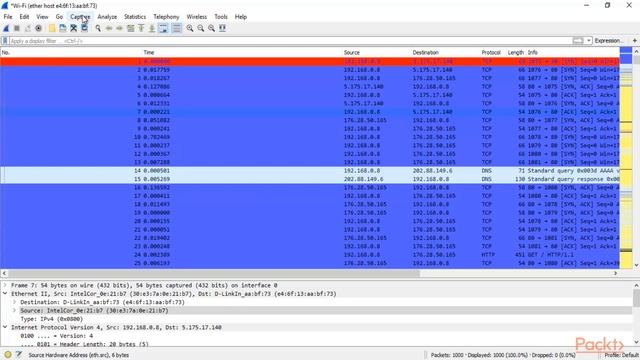Open display filter history dropdown
640x360 pixels.
tap(589, 41)
